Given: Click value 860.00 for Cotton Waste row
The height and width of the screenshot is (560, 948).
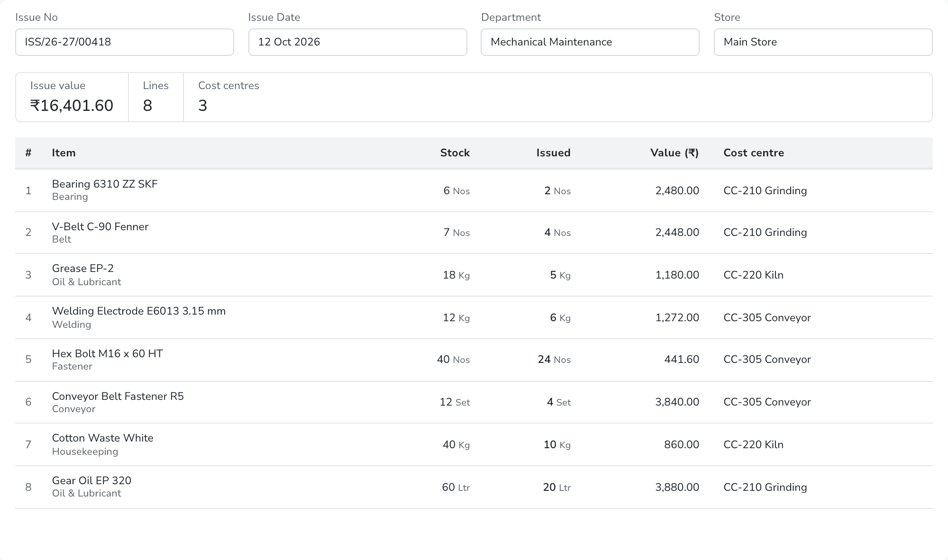Looking at the screenshot, I should tap(682, 445).
